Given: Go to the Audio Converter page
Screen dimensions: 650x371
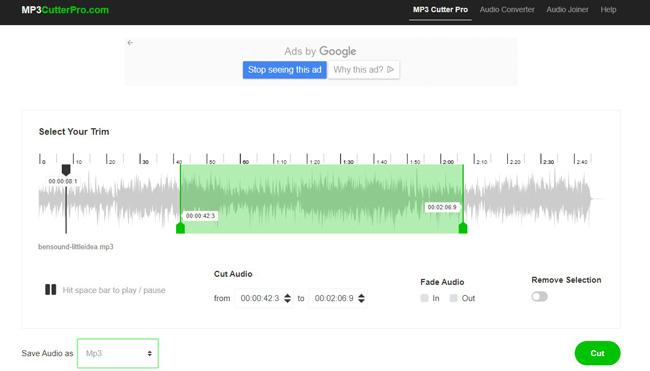Looking at the screenshot, I should point(507,10).
